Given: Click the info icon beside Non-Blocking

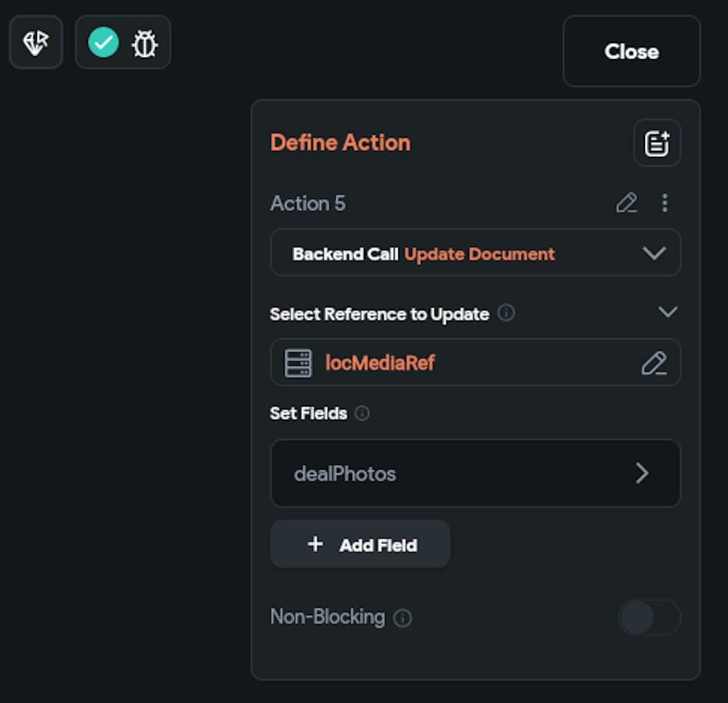Looking at the screenshot, I should click(x=402, y=618).
